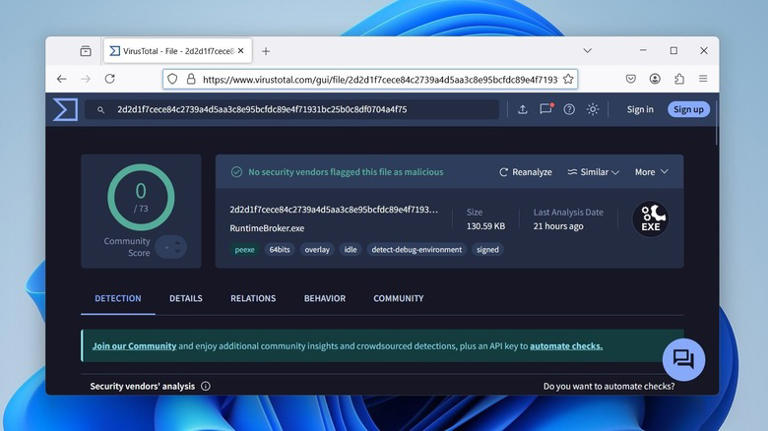Toggle the light/dark theme sun icon
768x431 pixels.
[593, 109]
